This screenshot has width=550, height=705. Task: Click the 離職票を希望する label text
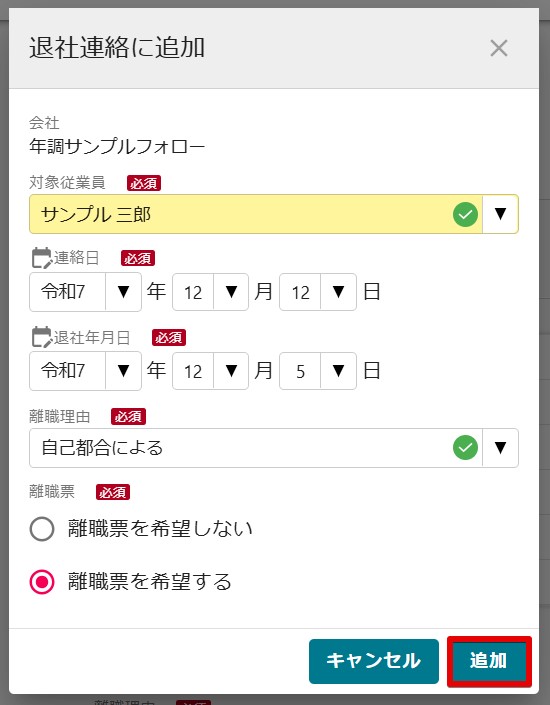(150, 582)
